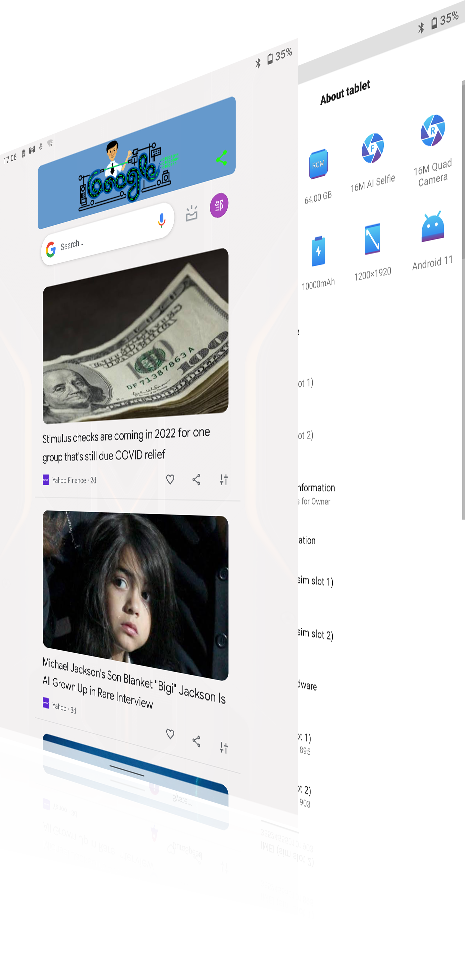The image size is (465, 953).
Task: Share the Michael Jackson article
Action: (x=196, y=741)
